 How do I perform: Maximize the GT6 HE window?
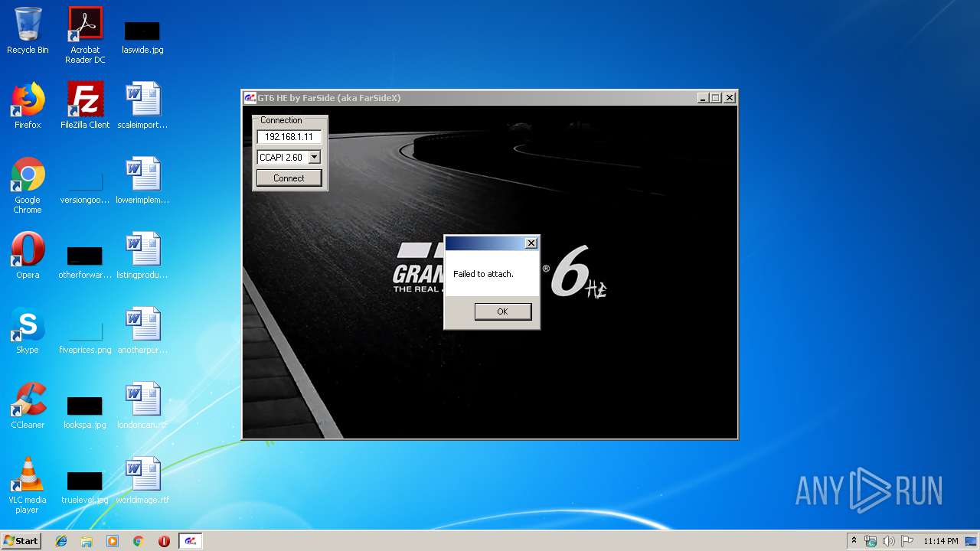coord(716,98)
